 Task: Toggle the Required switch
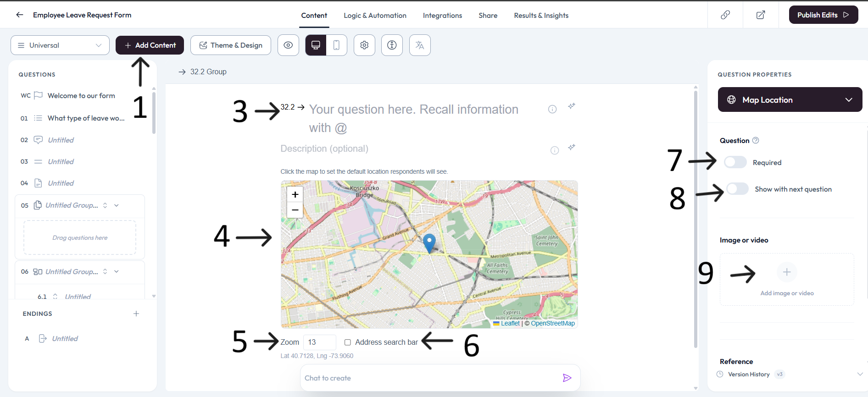pos(735,162)
